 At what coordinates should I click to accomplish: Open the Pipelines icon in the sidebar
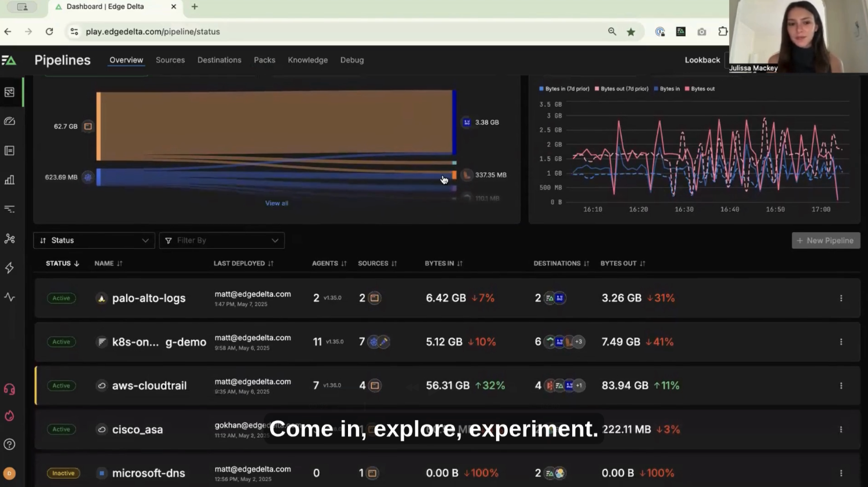tap(9, 92)
